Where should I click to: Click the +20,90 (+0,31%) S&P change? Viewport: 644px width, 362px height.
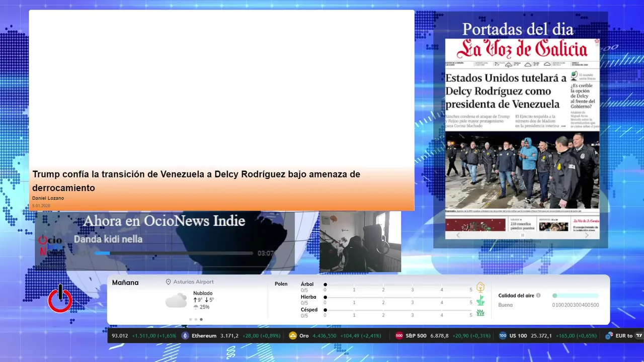(471, 336)
